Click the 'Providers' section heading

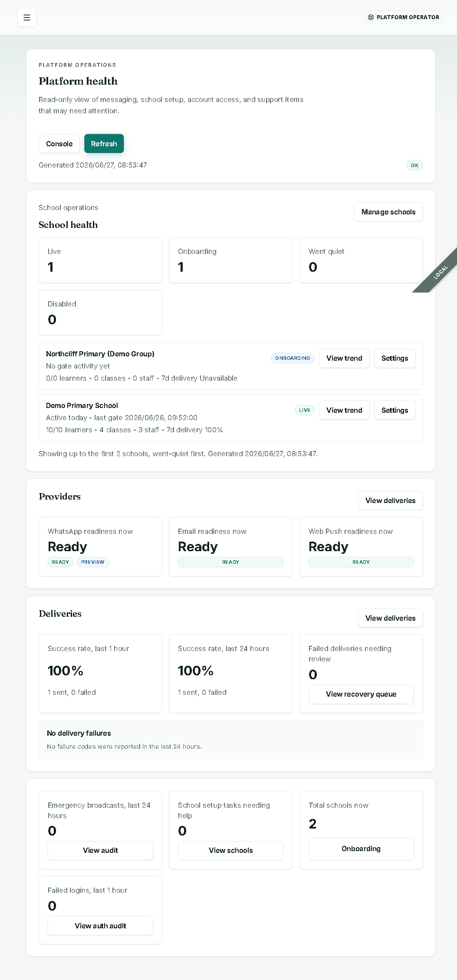tap(60, 497)
